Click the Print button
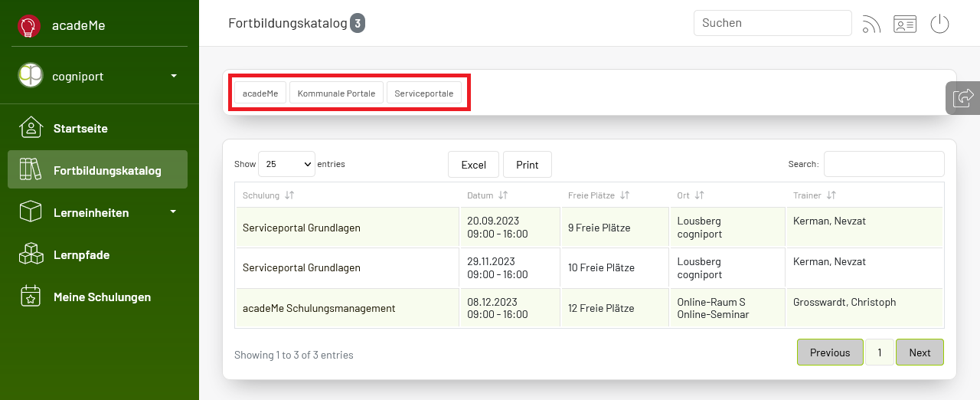This screenshot has height=400, width=980. [528, 165]
